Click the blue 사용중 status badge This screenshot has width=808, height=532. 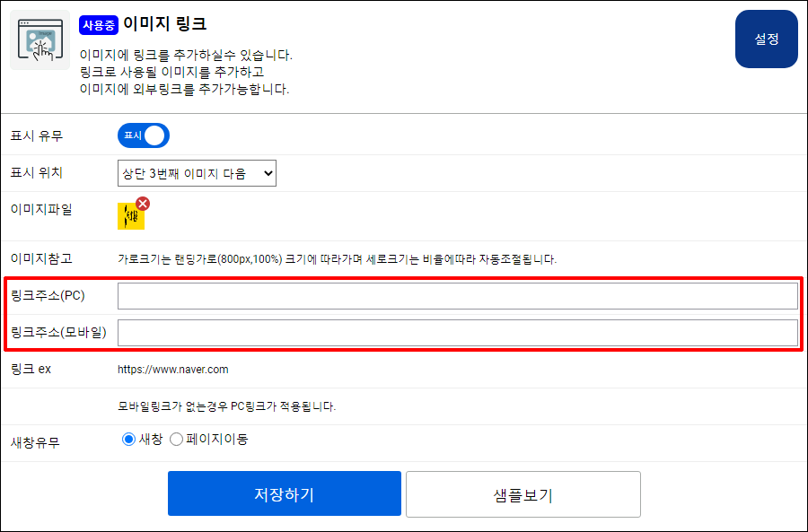(x=99, y=24)
